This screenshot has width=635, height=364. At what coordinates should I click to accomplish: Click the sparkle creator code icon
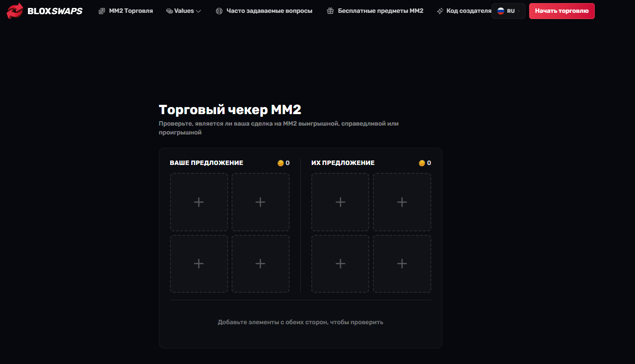pyautogui.click(x=440, y=11)
